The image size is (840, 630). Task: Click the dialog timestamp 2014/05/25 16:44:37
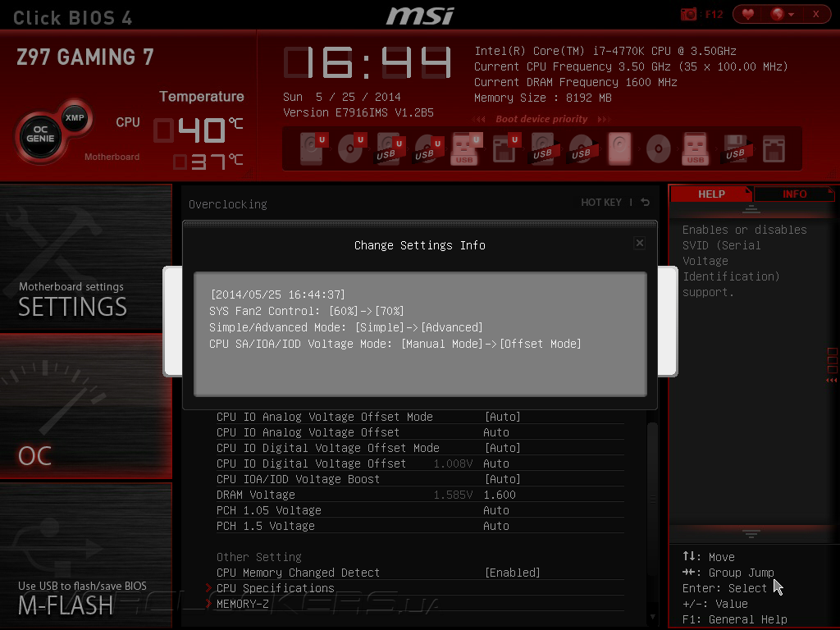277,294
